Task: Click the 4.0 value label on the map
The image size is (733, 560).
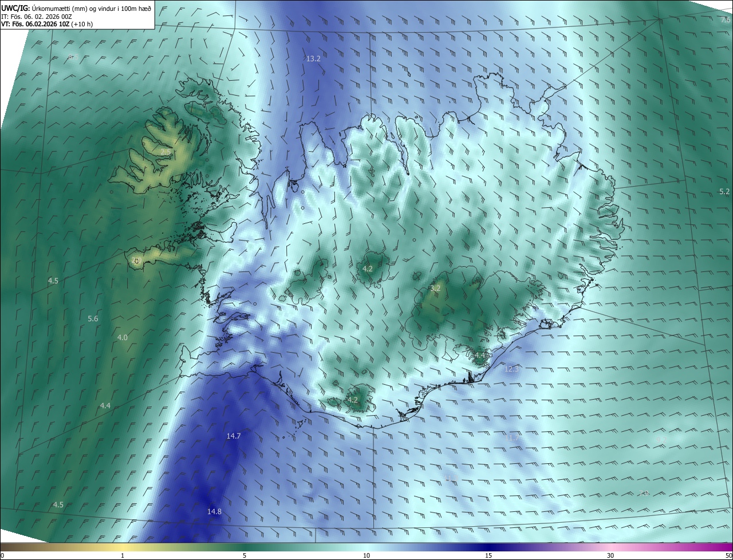Action: (x=123, y=337)
